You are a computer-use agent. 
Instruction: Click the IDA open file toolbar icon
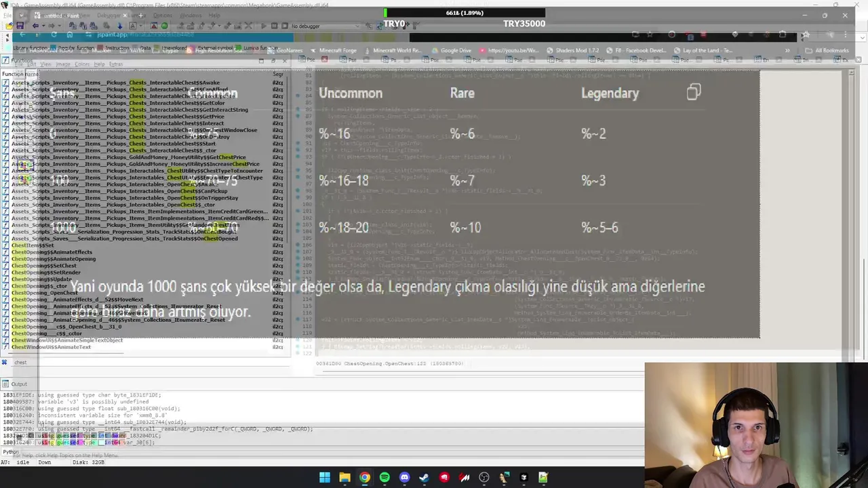[9, 26]
